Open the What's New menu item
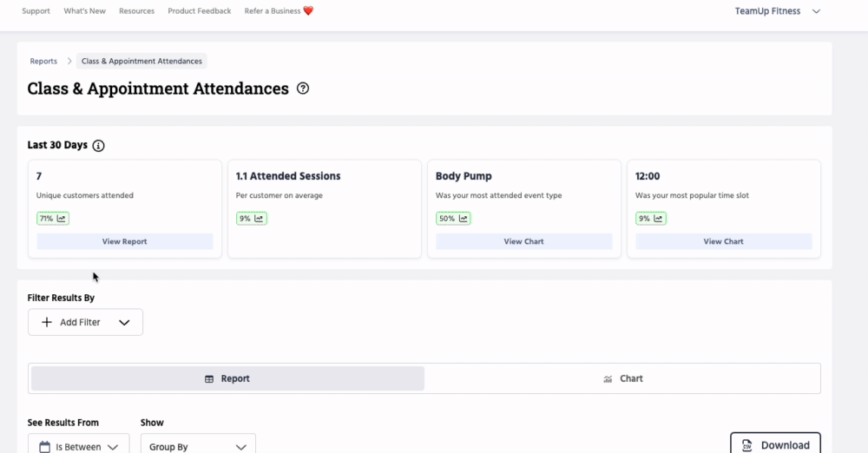The image size is (868, 453). [x=85, y=11]
